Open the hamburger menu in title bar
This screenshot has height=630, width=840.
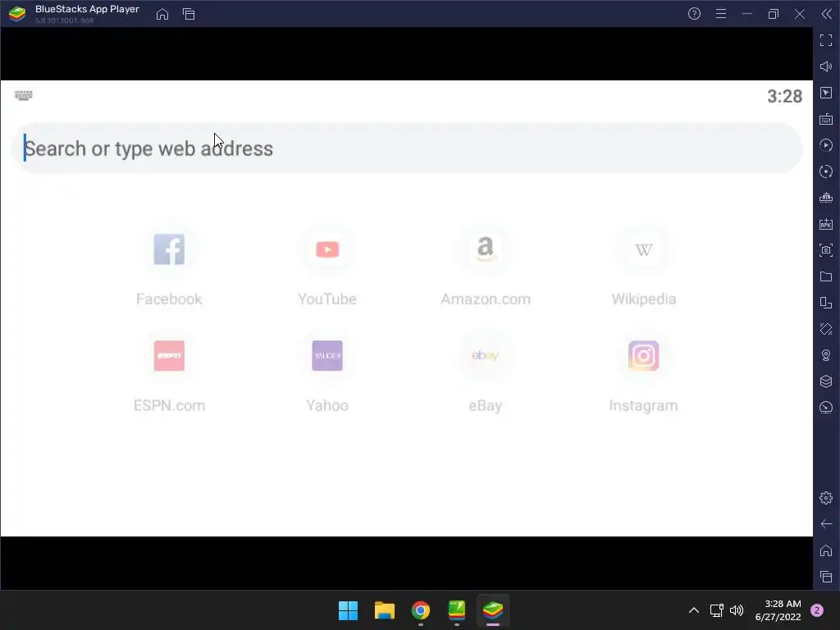click(721, 14)
